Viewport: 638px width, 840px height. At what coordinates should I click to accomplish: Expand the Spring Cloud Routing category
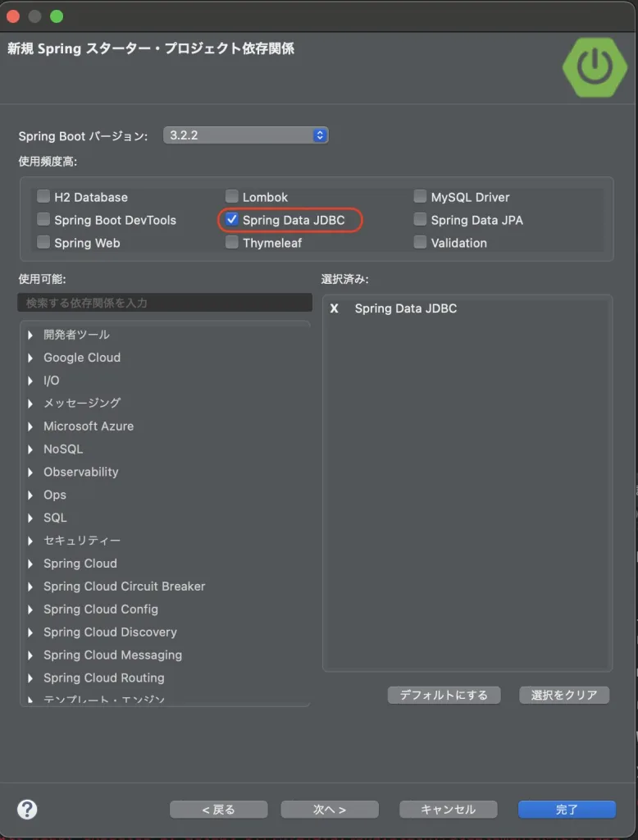pos(30,678)
